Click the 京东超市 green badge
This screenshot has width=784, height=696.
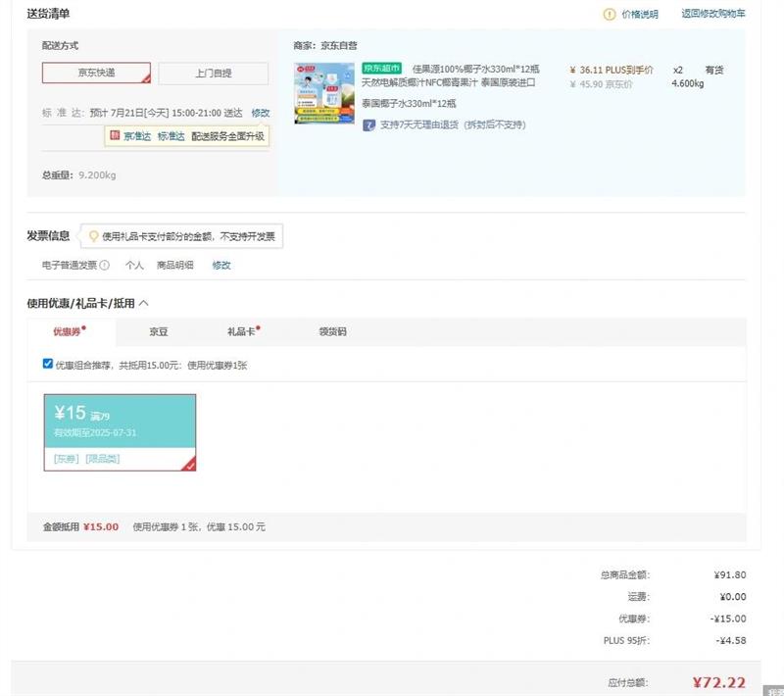382,69
